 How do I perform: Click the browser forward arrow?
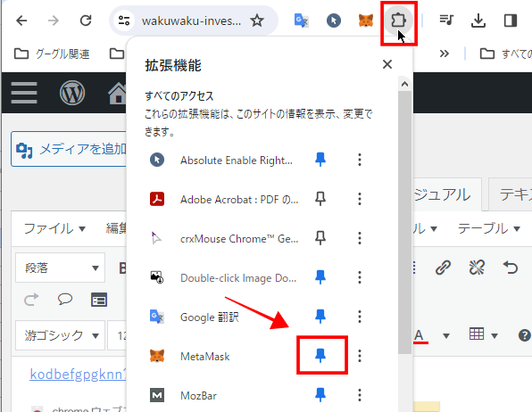pyautogui.click(x=54, y=21)
